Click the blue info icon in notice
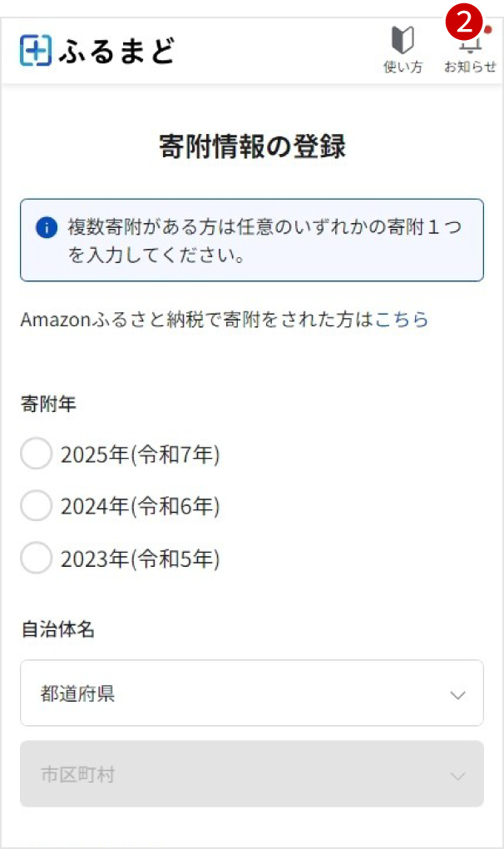The image size is (504, 849). 47,227
